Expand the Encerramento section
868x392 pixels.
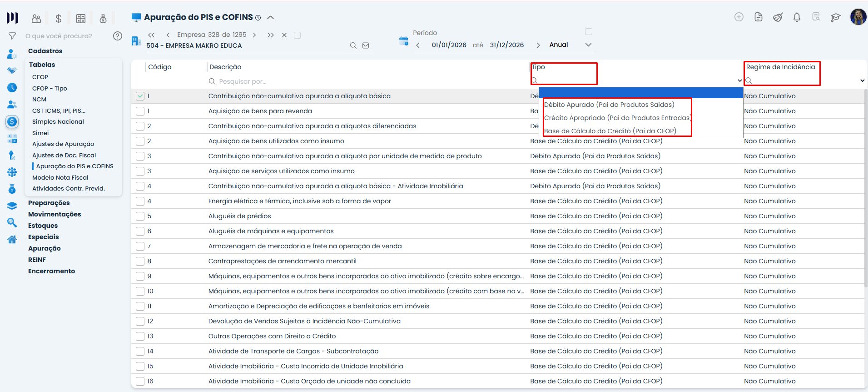[51, 271]
